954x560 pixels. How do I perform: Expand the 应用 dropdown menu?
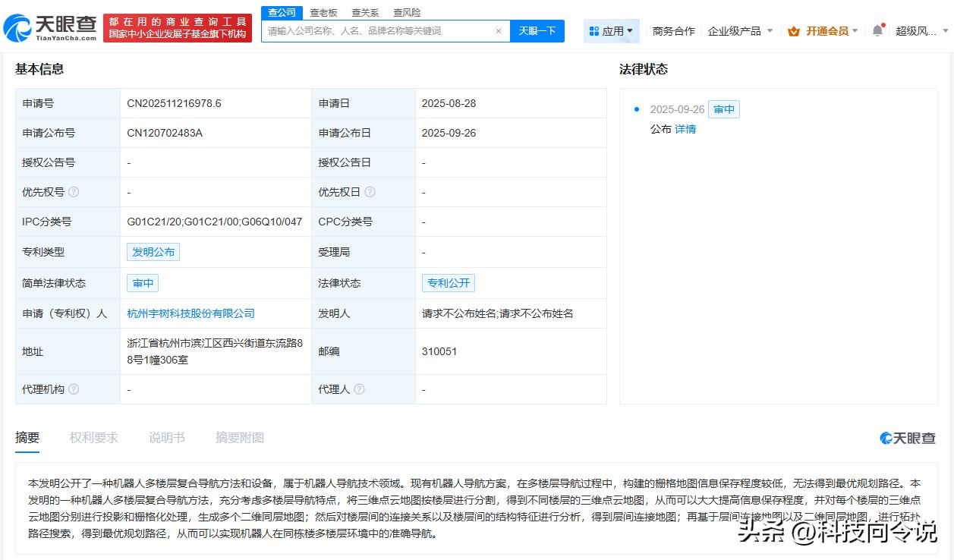(x=612, y=31)
